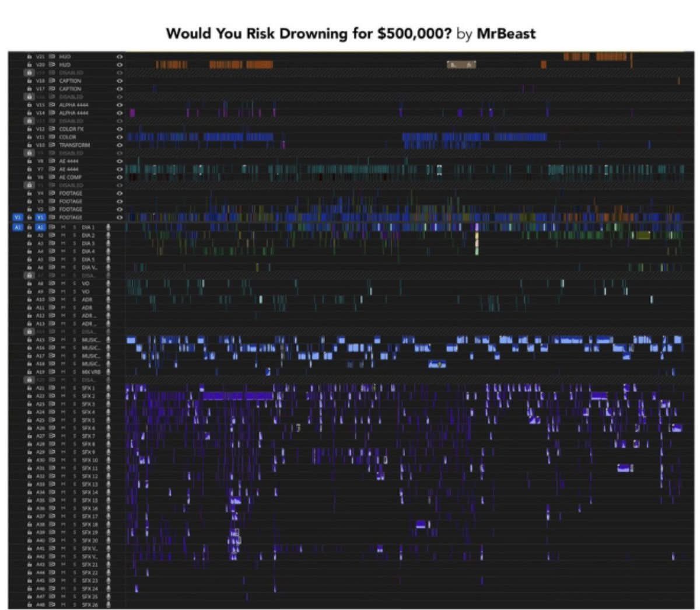Solo the DIA 2 audio track
Image resolution: width=700 pixels, height=610 pixels.
click(x=75, y=235)
